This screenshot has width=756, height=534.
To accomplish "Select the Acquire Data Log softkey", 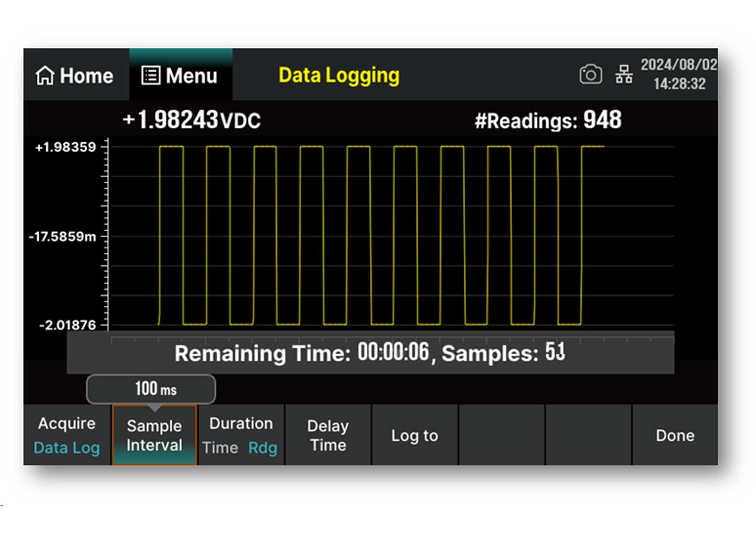I will [67, 435].
